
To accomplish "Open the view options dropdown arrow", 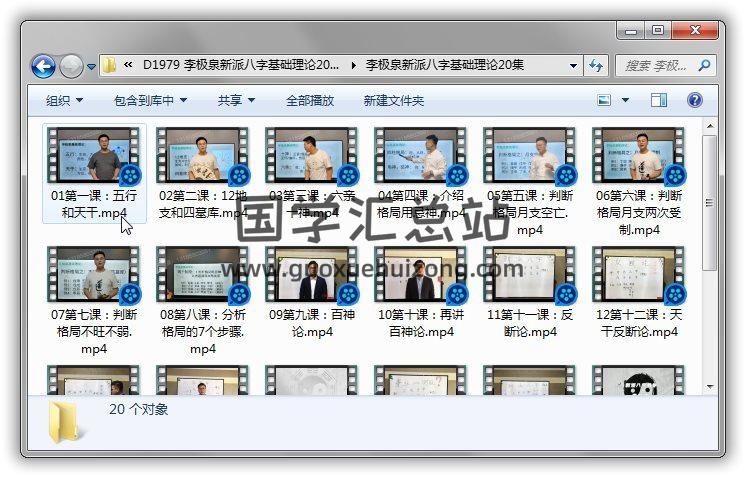I will (626, 100).
